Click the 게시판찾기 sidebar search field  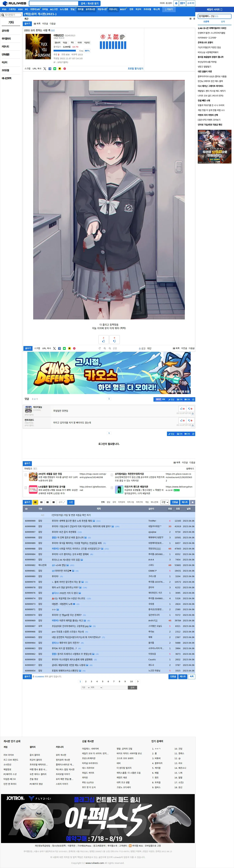pyautogui.click(x=11, y=15)
